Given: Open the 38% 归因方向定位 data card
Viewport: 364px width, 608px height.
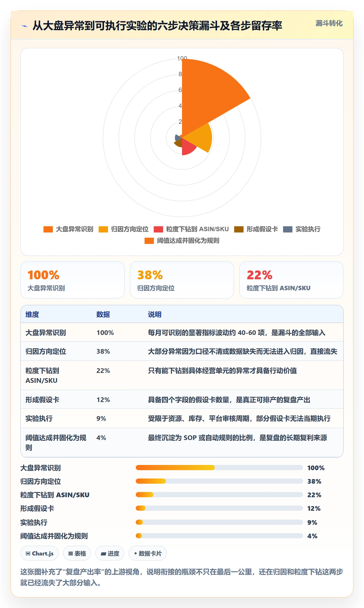Looking at the screenshot, I should pos(182,280).
